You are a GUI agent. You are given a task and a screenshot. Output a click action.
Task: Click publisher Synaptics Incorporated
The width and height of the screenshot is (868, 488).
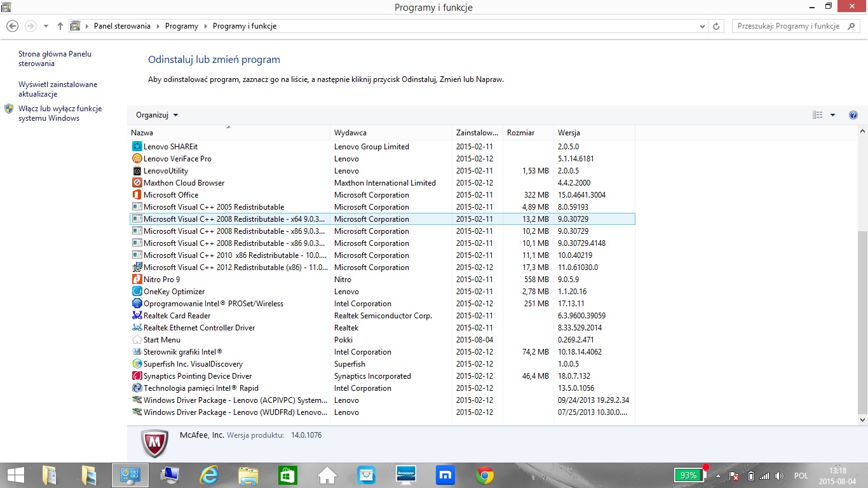point(372,376)
